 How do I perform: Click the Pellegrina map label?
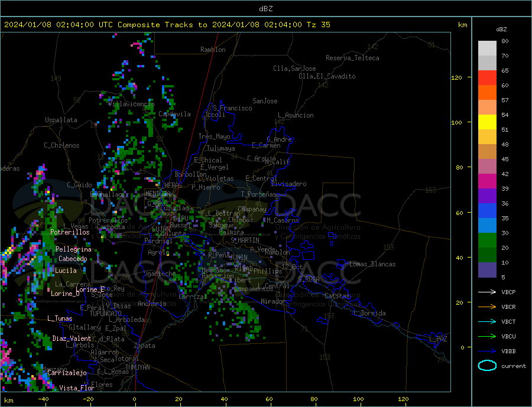point(73,249)
